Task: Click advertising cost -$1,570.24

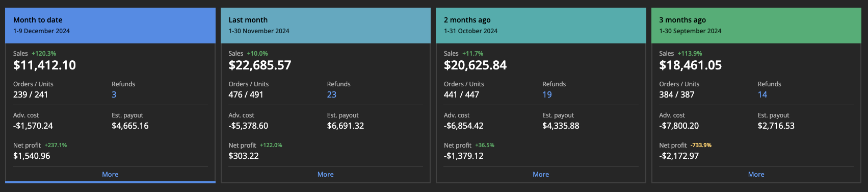Action: [x=33, y=126]
